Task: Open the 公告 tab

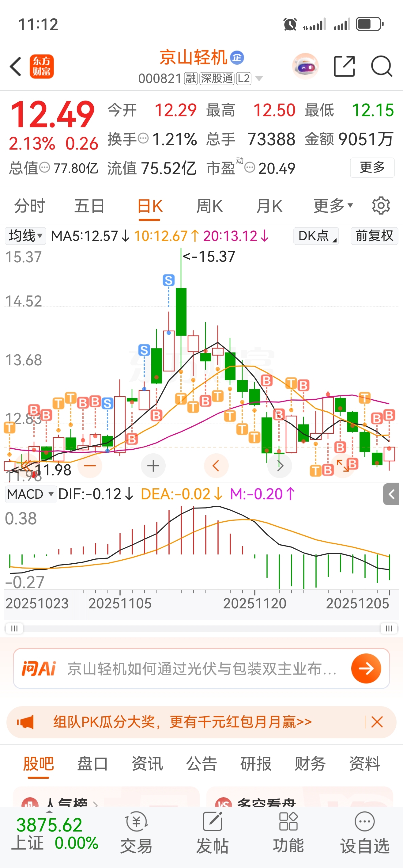Action: [201, 763]
